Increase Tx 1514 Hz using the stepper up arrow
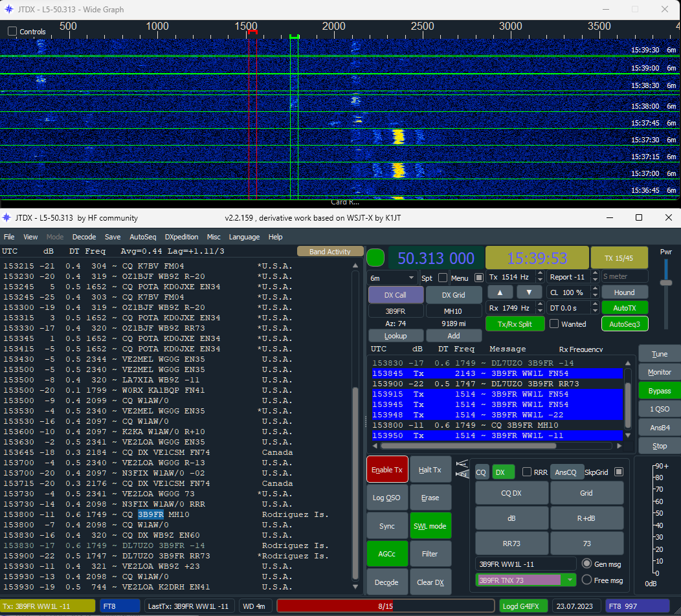Viewport: 681px width, 616px height. click(x=540, y=274)
